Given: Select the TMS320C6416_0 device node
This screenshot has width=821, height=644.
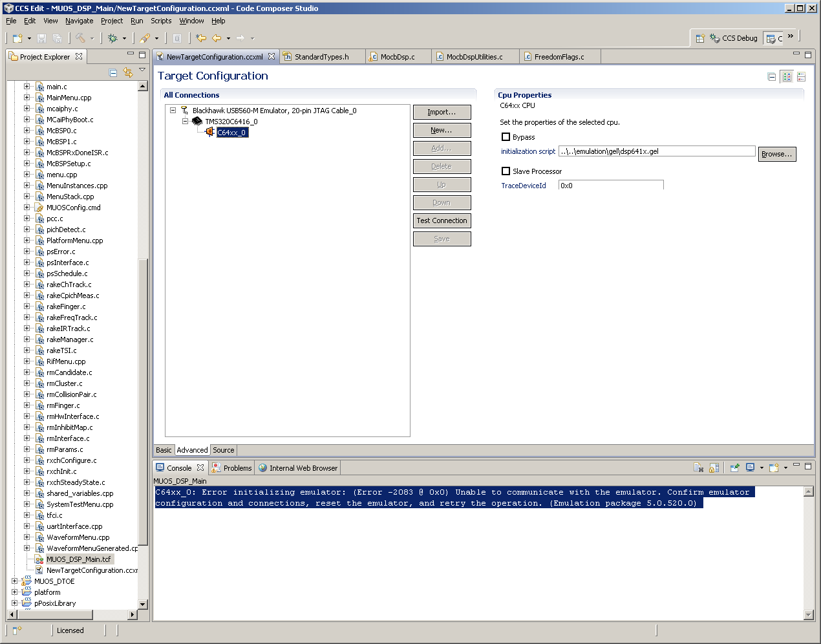Looking at the screenshot, I should 231,122.
